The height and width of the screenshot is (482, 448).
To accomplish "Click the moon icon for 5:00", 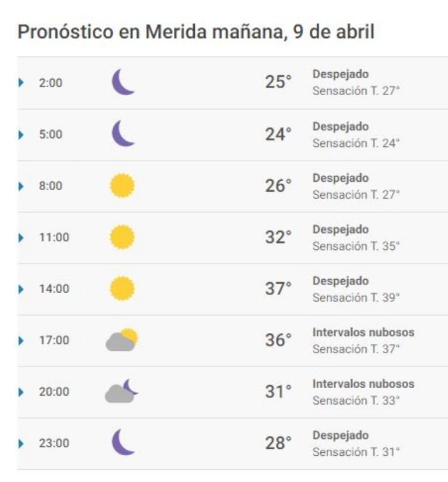I will (x=123, y=133).
